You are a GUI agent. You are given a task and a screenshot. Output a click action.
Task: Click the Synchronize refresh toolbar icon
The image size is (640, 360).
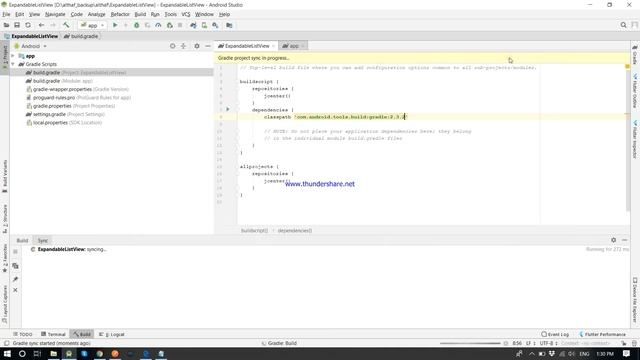tap(28, 25)
